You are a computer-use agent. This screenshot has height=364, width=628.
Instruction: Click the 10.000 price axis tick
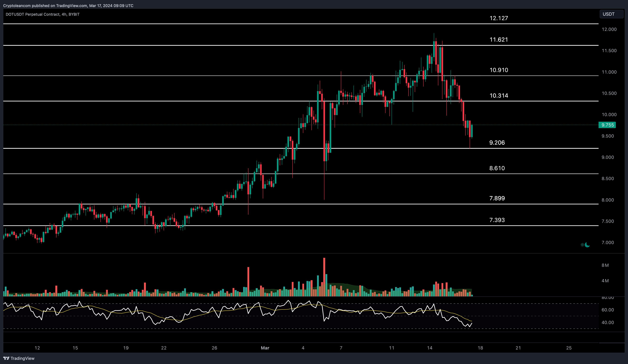[x=609, y=115]
